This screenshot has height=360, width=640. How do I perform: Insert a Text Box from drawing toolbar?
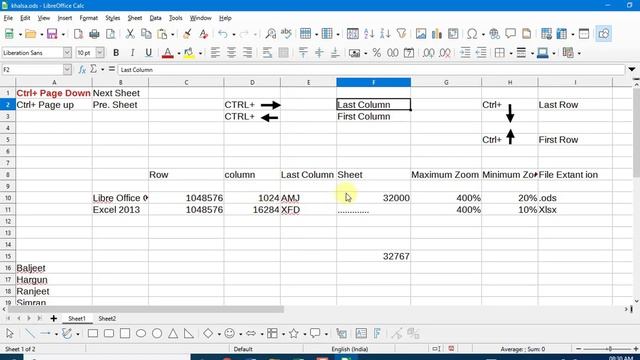[361, 333]
